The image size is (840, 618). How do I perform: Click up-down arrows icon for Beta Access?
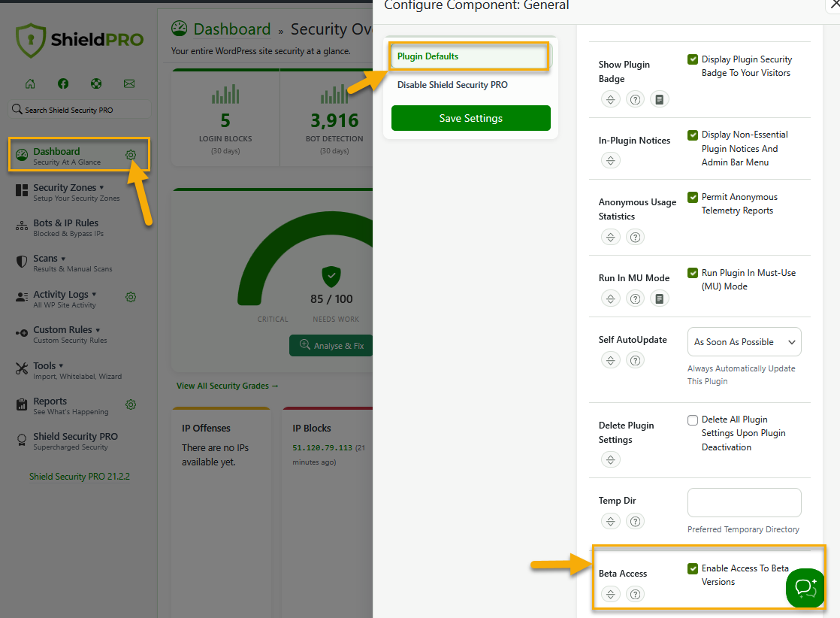611,594
